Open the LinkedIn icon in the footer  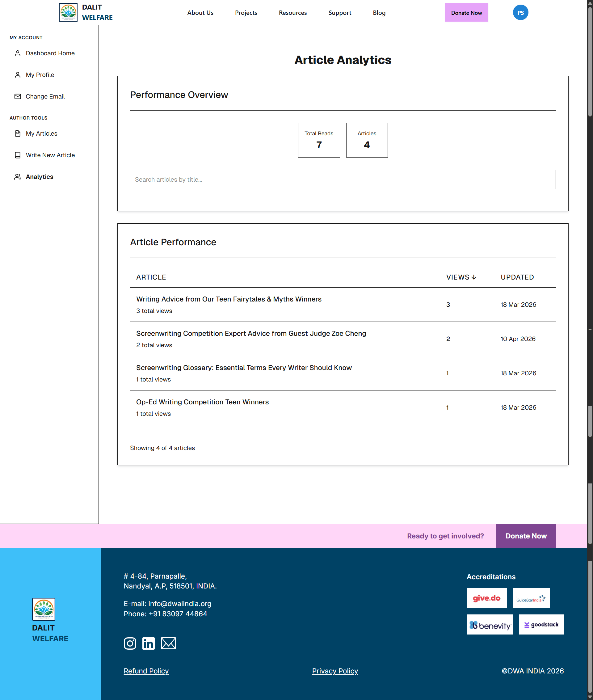149,643
